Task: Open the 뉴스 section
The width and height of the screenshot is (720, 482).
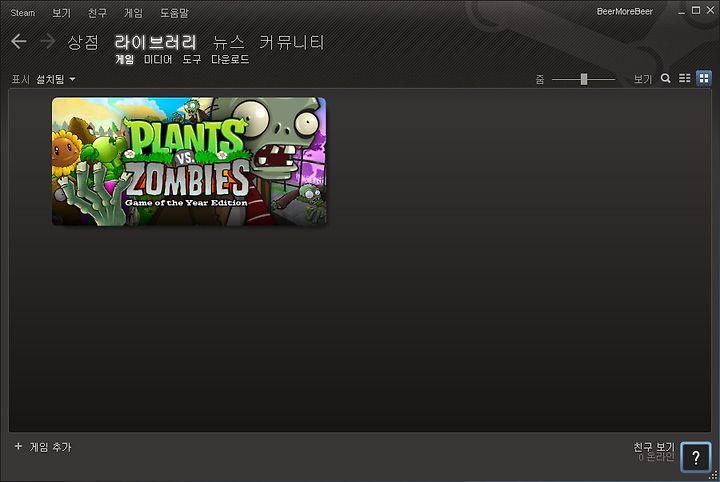Action: 228,42
